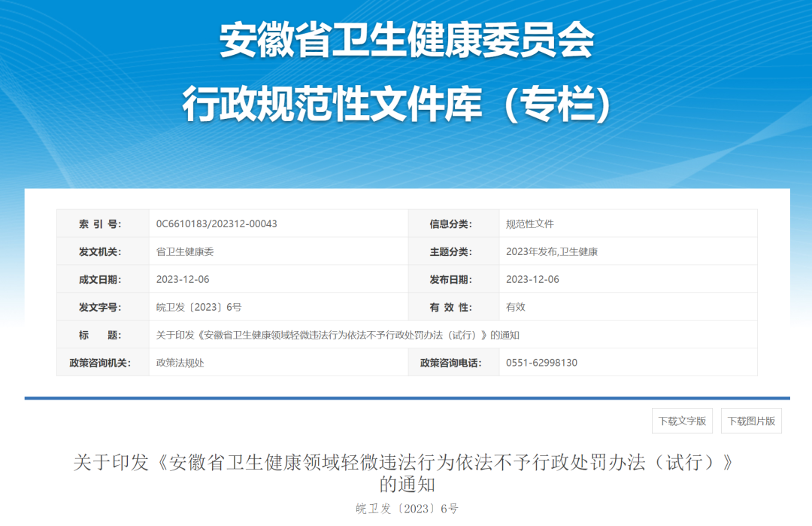
Task: Click the 政策咨询机关 label
Action: 100,363
